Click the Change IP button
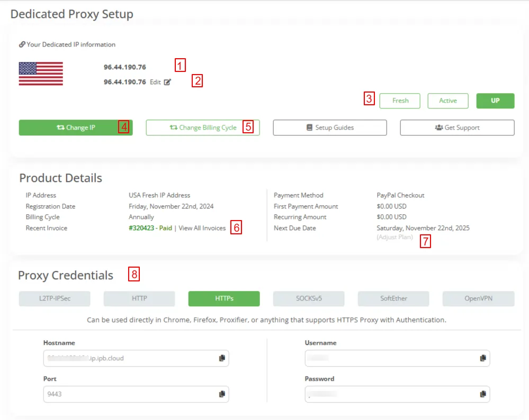Viewport: 529px width, 420px height. [76, 127]
